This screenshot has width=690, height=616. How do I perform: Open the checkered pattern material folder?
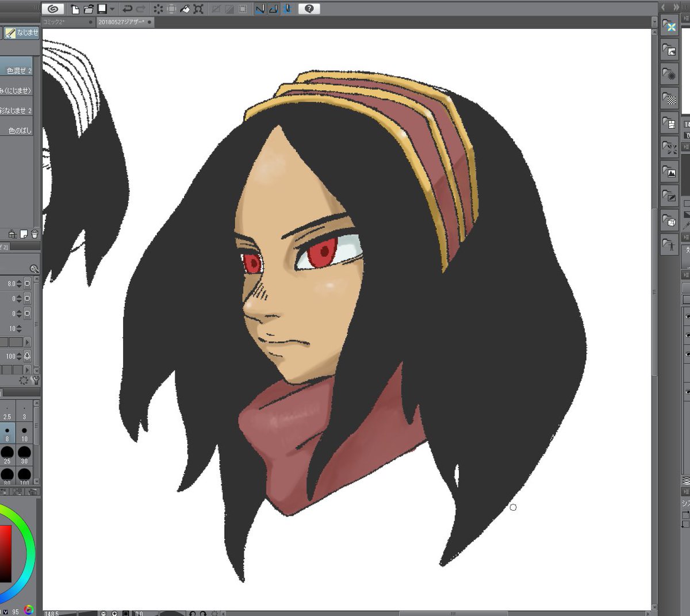(x=669, y=99)
